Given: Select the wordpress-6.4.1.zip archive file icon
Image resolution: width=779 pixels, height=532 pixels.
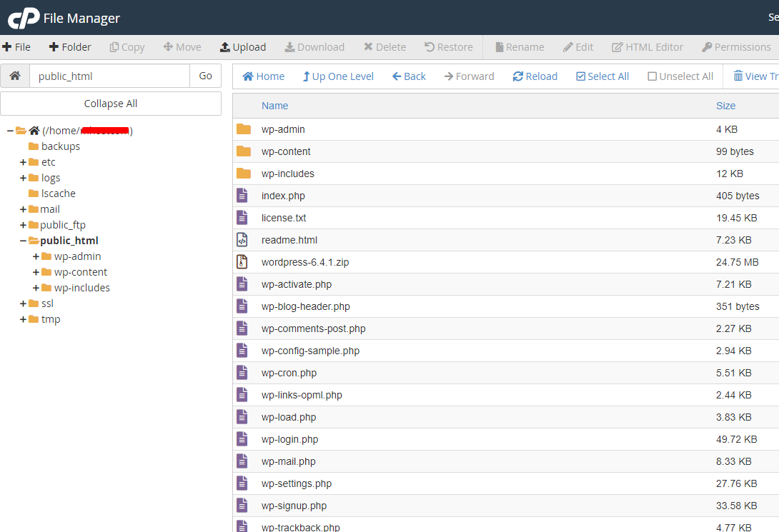Looking at the screenshot, I should click(242, 262).
